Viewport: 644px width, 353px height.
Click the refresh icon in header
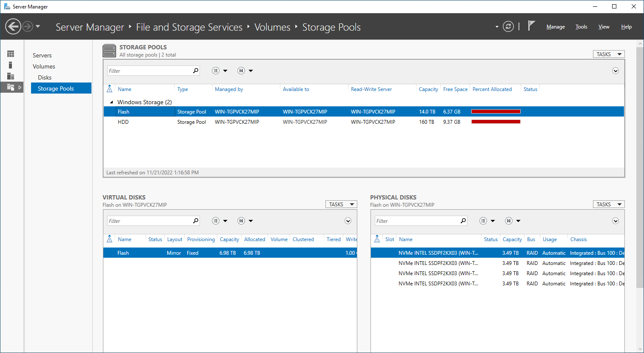pyautogui.click(x=508, y=26)
